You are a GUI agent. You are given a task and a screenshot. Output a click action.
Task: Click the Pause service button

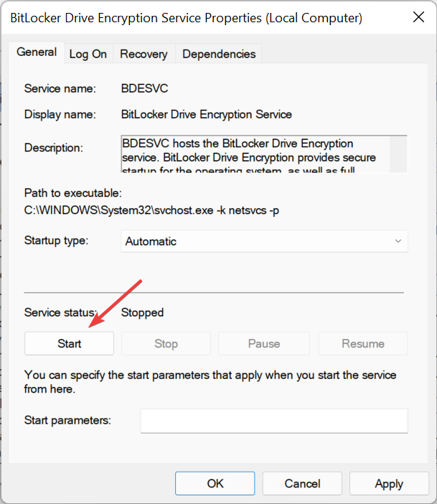[264, 344]
